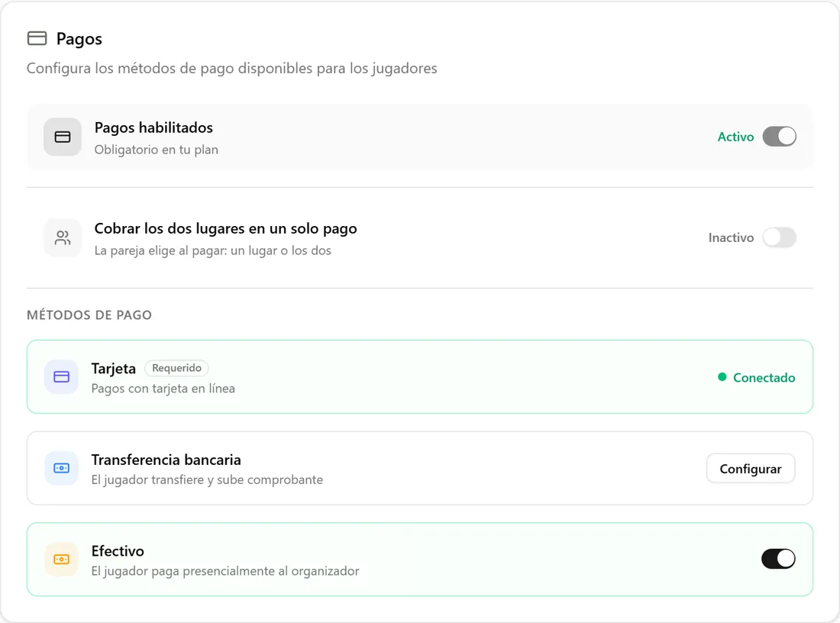Click the card icon beside Pagos heading
Viewport: 840px width, 623px height.
[37, 38]
